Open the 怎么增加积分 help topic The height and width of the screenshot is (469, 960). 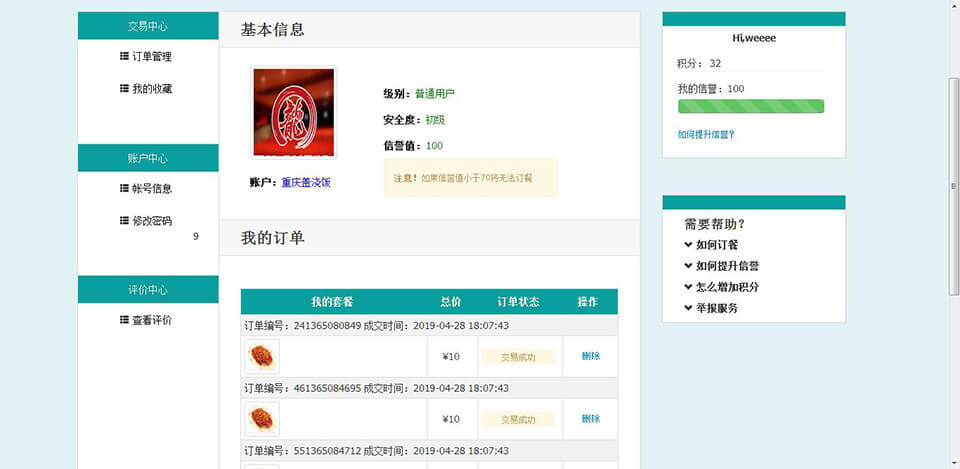point(727,287)
